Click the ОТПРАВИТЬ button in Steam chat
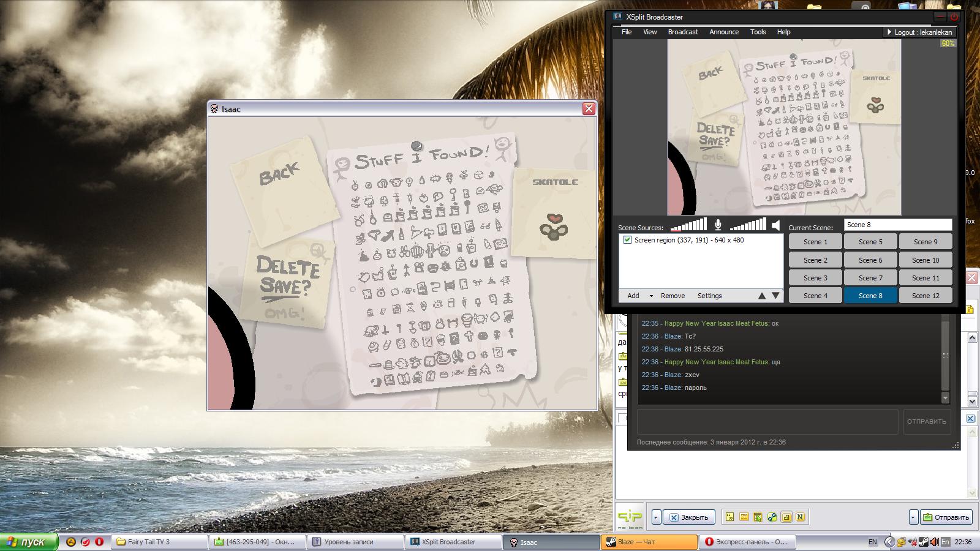The image size is (980, 551). [x=926, y=421]
